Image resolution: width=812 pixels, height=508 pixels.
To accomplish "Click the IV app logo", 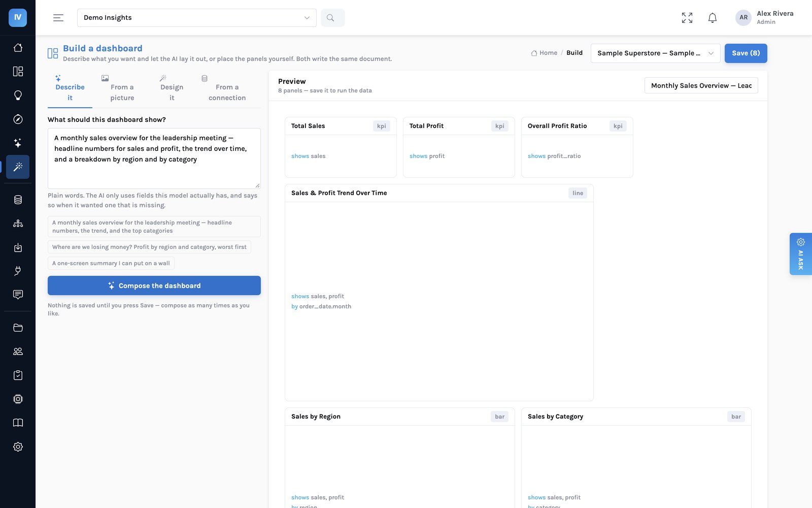I will [18, 17].
